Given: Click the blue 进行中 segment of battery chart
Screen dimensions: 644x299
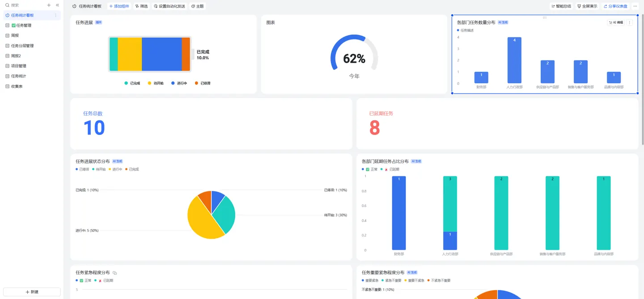Looking at the screenshot, I should click(161, 54).
